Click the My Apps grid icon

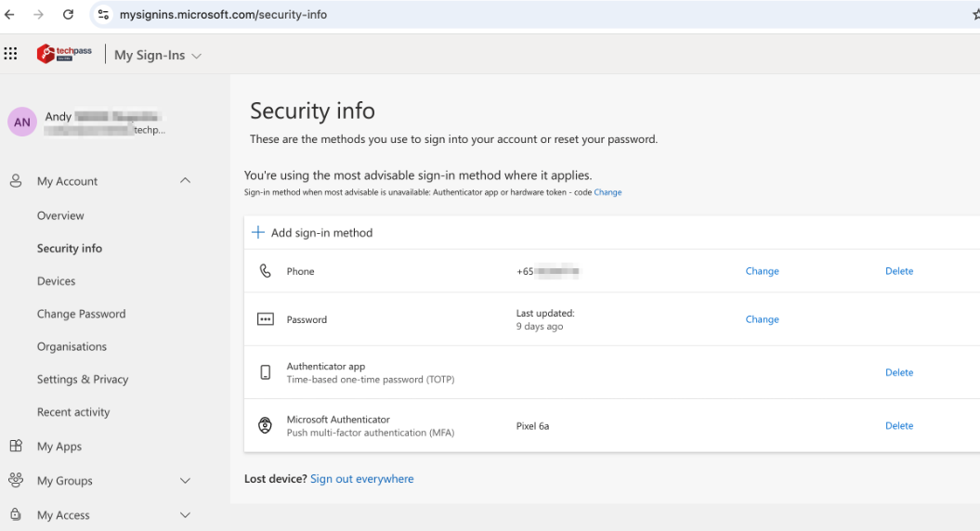[x=16, y=447]
